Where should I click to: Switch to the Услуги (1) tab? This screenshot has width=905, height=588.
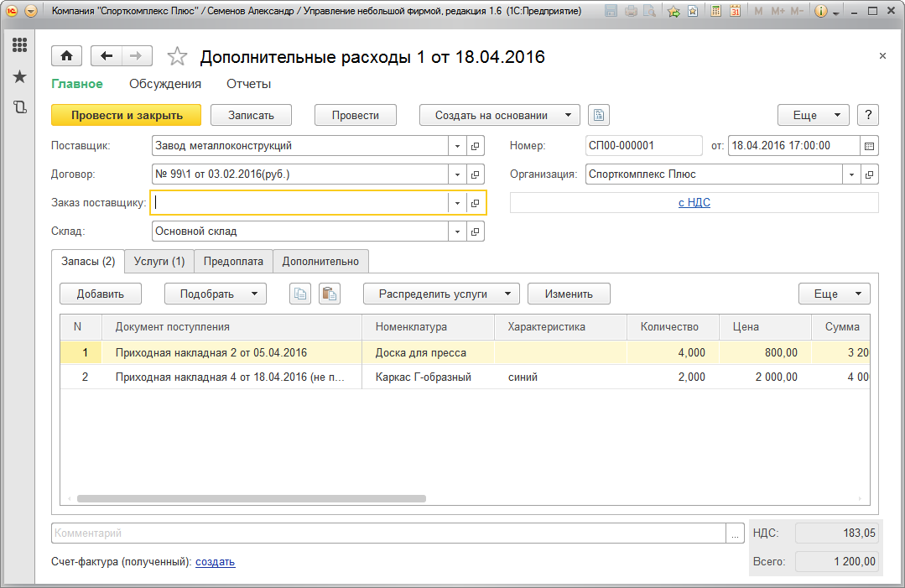click(x=159, y=262)
